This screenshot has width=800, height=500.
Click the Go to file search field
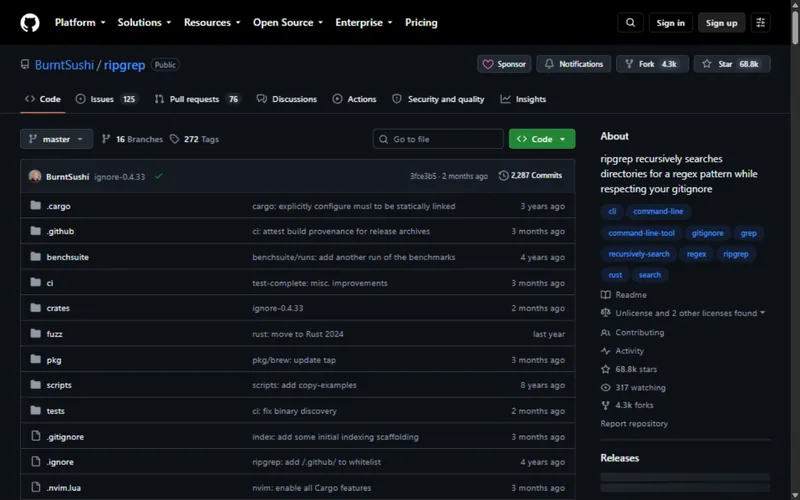[438, 139]
